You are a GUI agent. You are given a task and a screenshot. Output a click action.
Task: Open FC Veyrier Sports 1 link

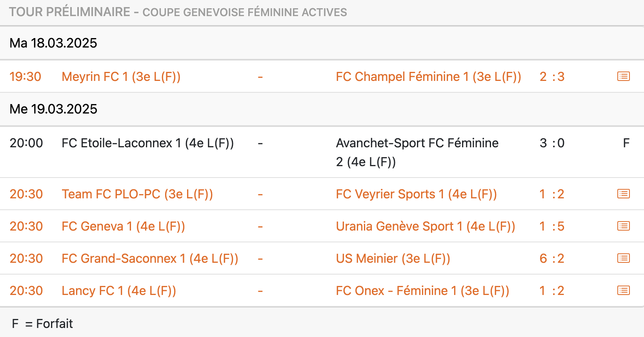[x=416, y=194]
